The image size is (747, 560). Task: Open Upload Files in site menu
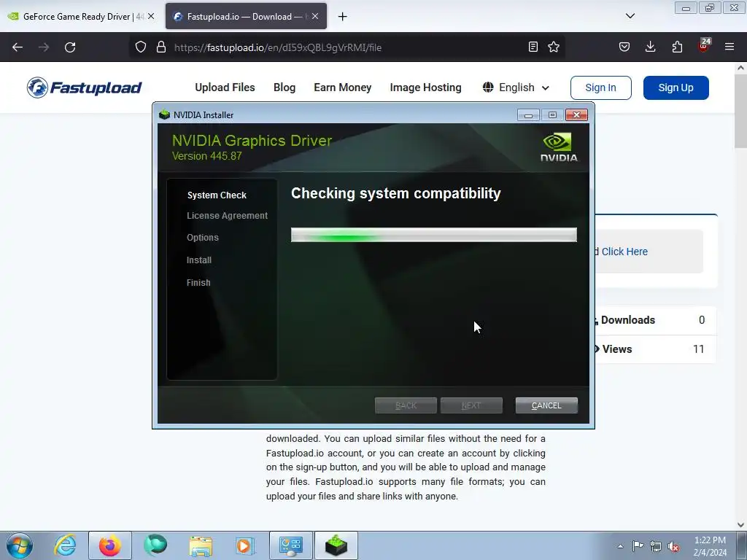[x=225, y=87]
